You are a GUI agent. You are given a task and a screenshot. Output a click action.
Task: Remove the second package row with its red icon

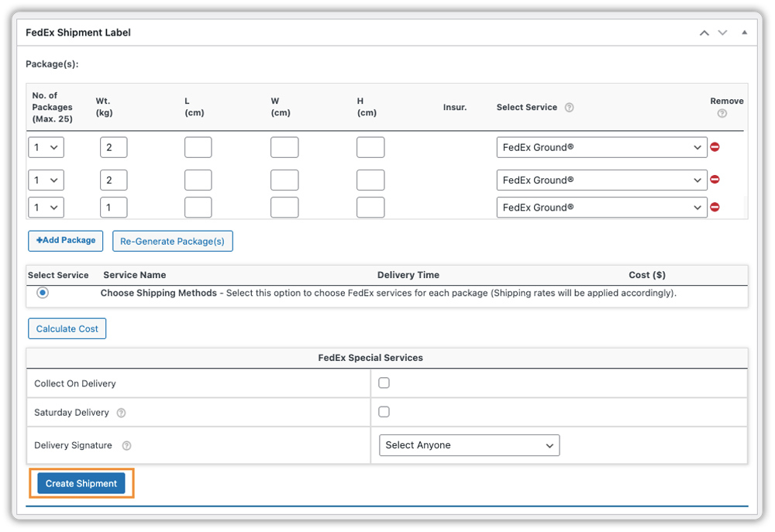pyautogui.click(x=715, y=180)
